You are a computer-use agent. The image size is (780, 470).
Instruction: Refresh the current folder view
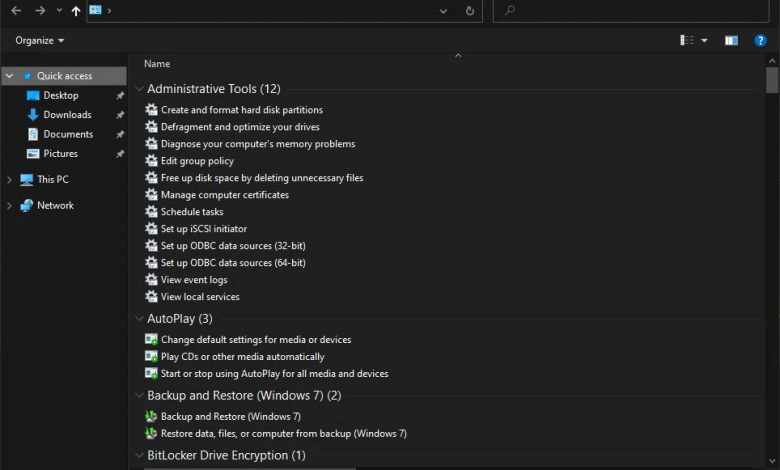coord(470,11)
